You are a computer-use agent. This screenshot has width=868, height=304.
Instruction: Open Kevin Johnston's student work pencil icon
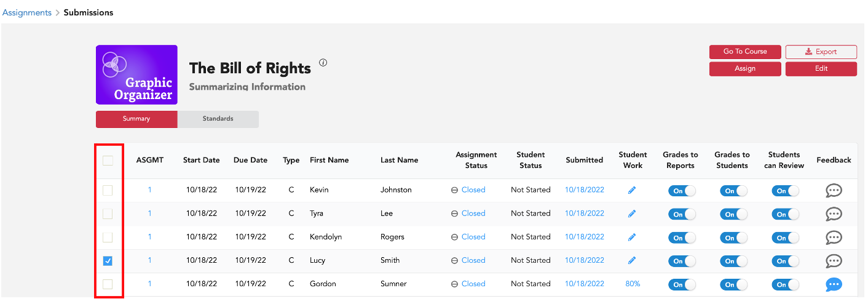click(x=632, y=190)
